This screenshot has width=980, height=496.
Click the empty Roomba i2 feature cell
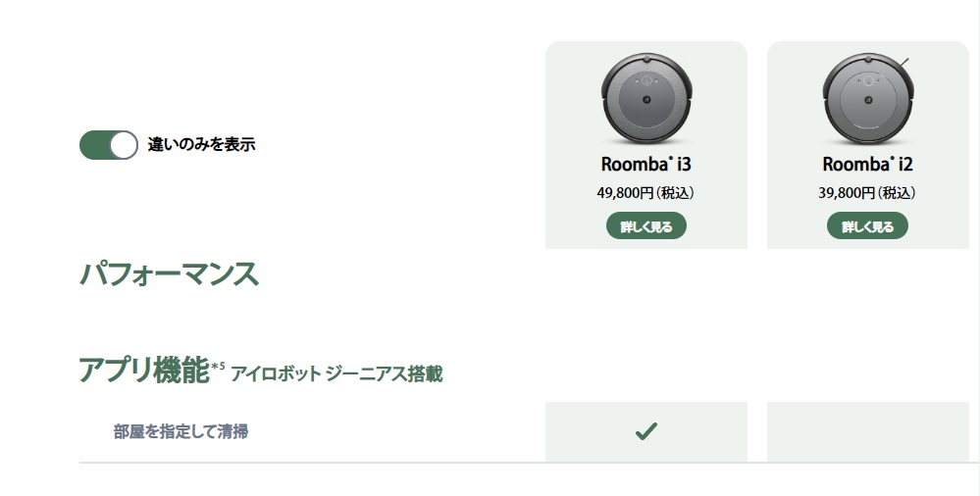click(x=867, y=431)
